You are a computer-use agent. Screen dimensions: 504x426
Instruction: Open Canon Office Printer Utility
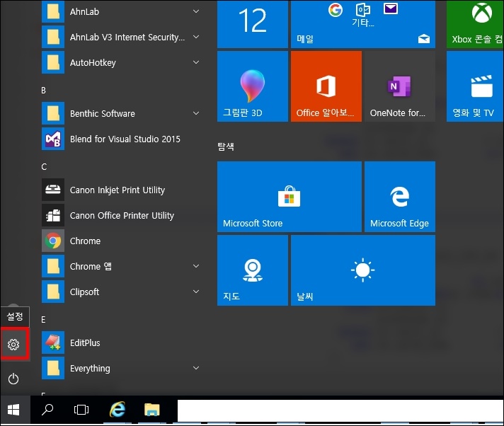click(122, 215)
